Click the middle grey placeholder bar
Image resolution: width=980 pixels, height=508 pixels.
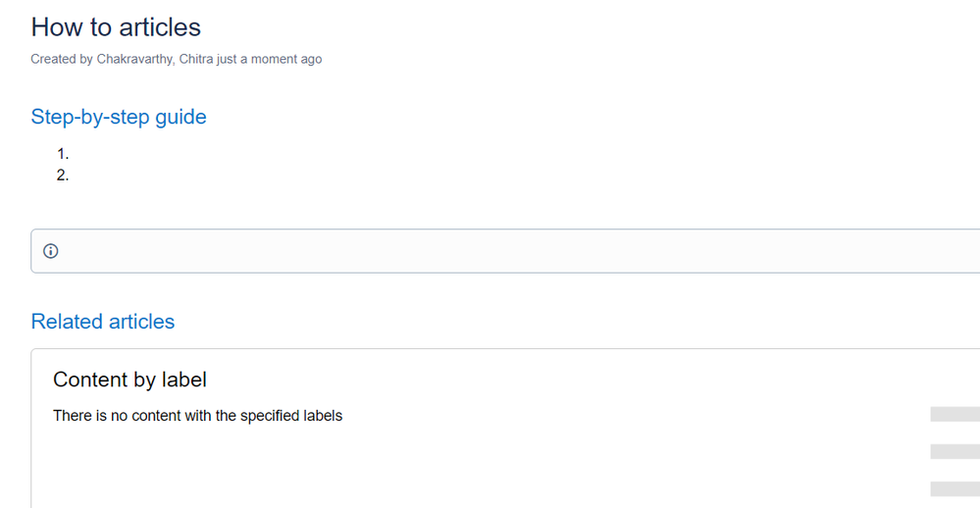click(x=955, y=452)
